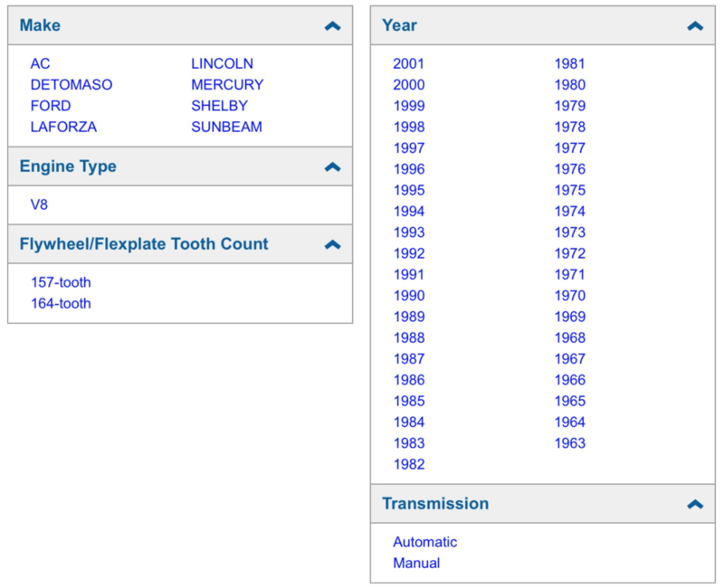This screenshot has height=588, width=724.
Task: Select year 1985
Action: [409, 401]
